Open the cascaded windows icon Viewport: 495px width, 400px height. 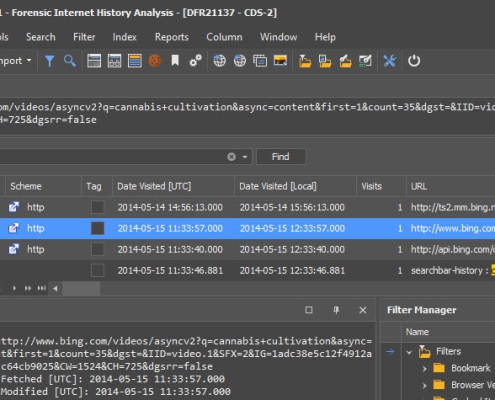click(x=260, y=61)
